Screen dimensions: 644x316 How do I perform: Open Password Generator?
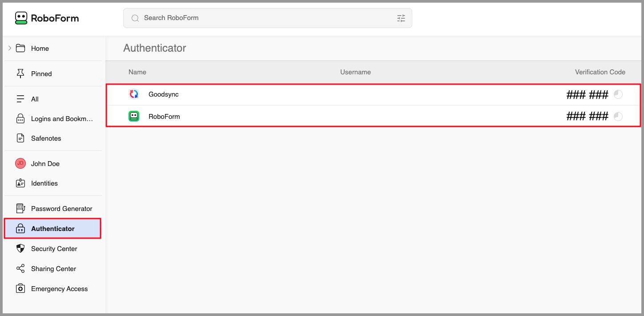tap(62, 209)
